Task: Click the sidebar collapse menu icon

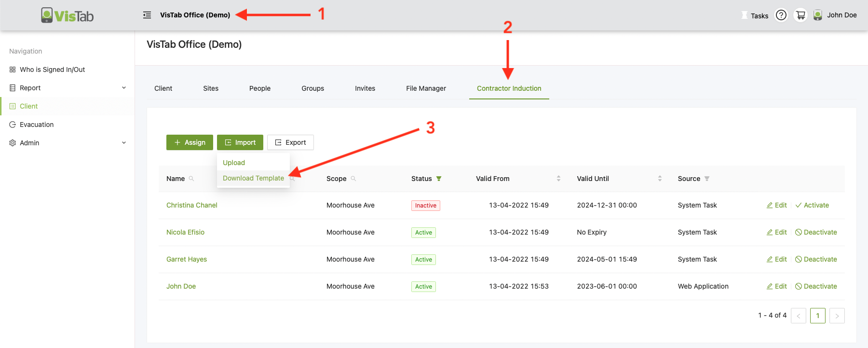Action: (147, 15)
